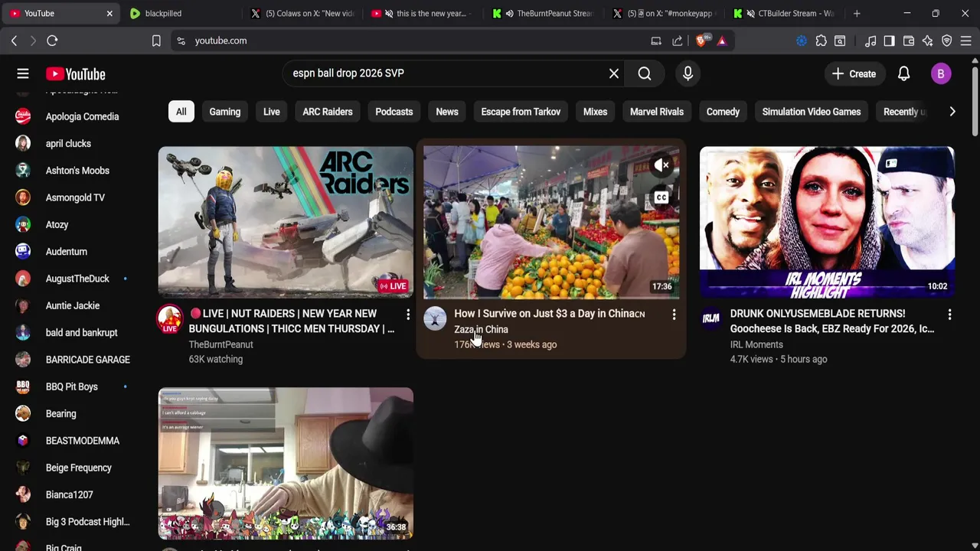Open the Zaza in China channel link

[x=481, y=329]
